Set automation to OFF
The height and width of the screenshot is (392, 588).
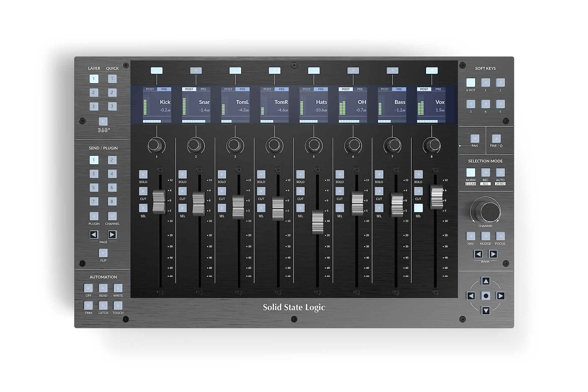click(x=88, y=288)
